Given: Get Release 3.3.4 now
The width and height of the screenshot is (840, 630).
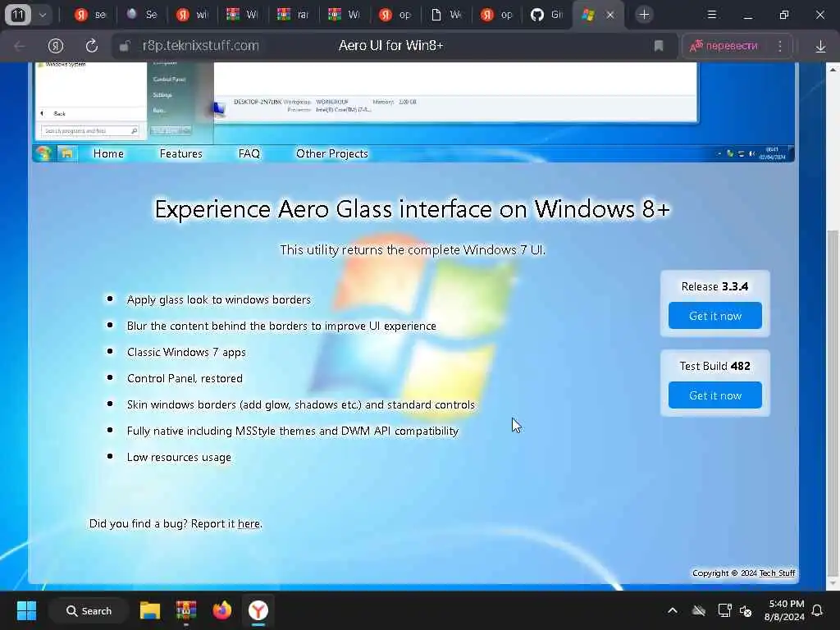Looking at the screenshot, I should (714, 316).
